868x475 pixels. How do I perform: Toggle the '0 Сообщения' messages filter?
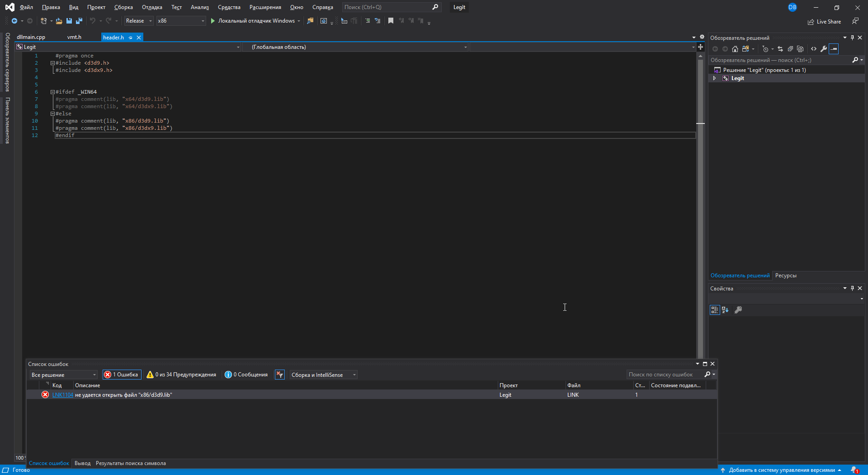click(246, 375)
